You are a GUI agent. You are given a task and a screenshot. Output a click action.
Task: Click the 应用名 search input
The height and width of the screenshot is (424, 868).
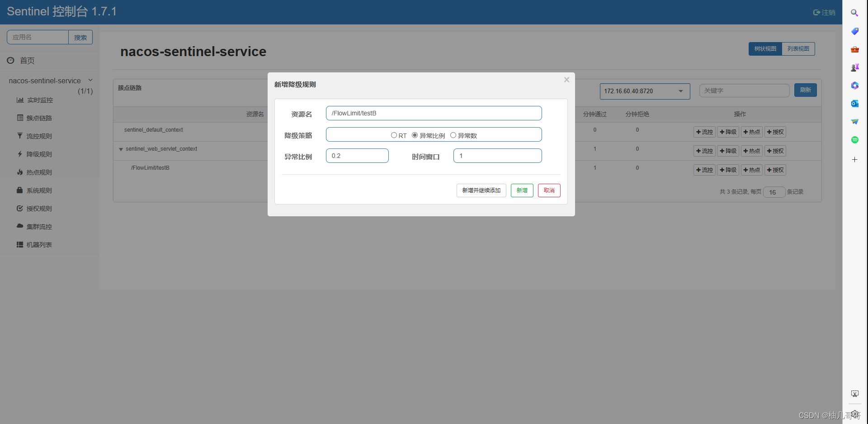(38, 37)
